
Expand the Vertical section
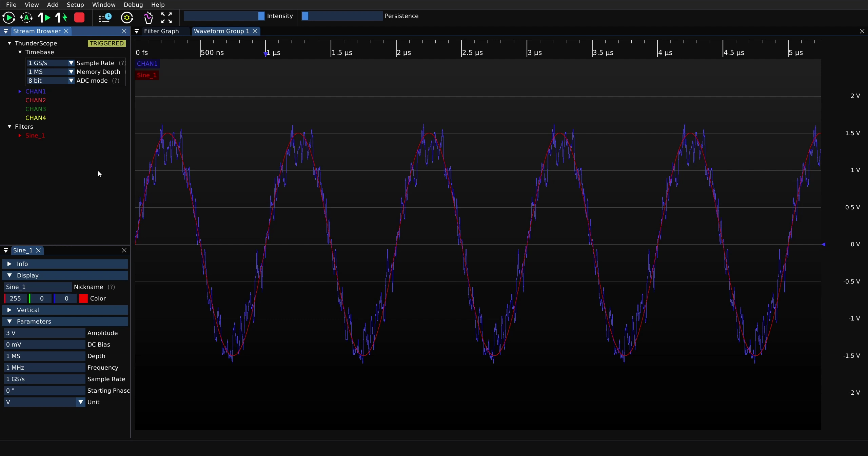tap(65, 310)
